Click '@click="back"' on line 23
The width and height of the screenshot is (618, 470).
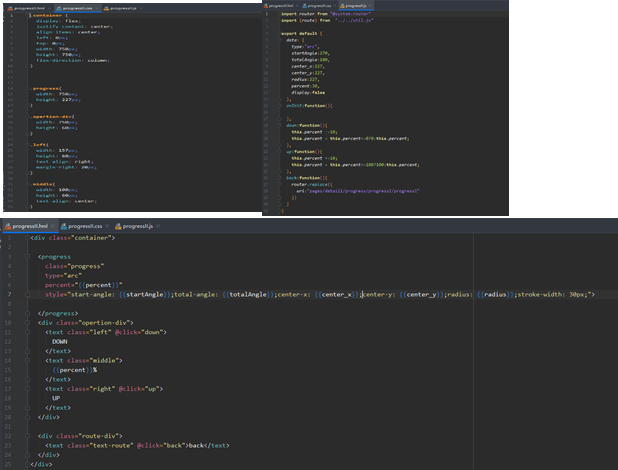coord(161,445)
